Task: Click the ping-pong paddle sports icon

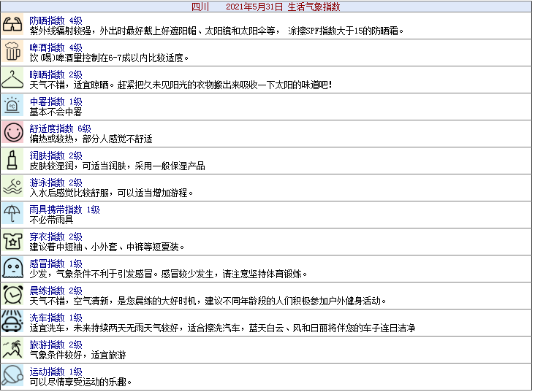Action: pyautogui.click(x=13, y=377)
